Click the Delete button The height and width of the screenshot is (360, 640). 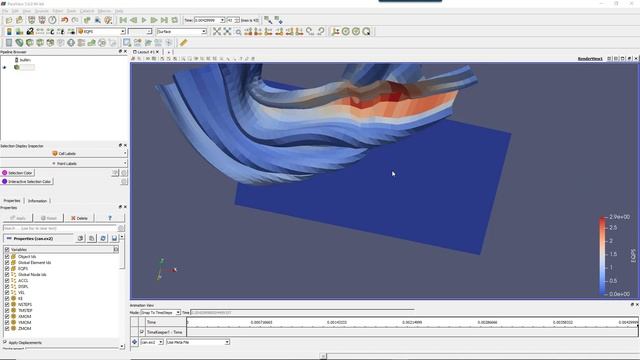tap(79, 218)
